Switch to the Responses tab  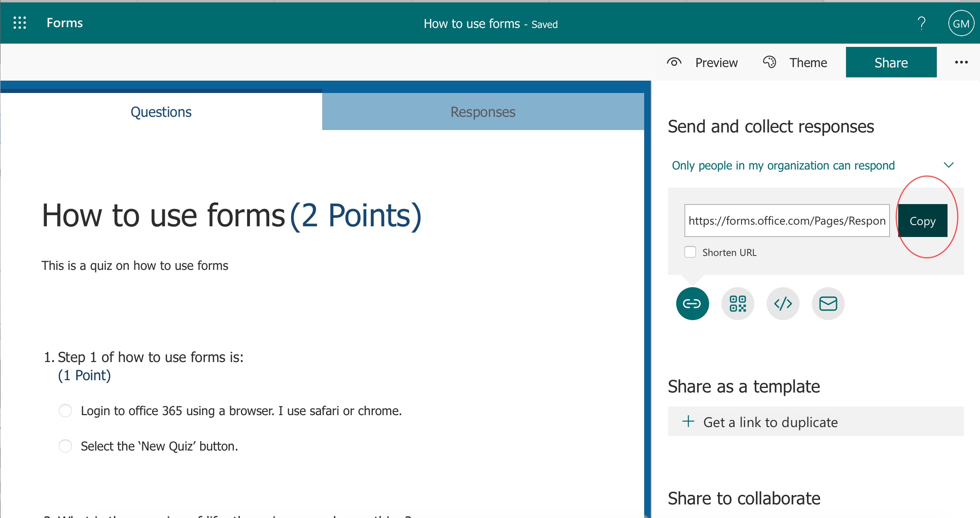click(483, 112)
